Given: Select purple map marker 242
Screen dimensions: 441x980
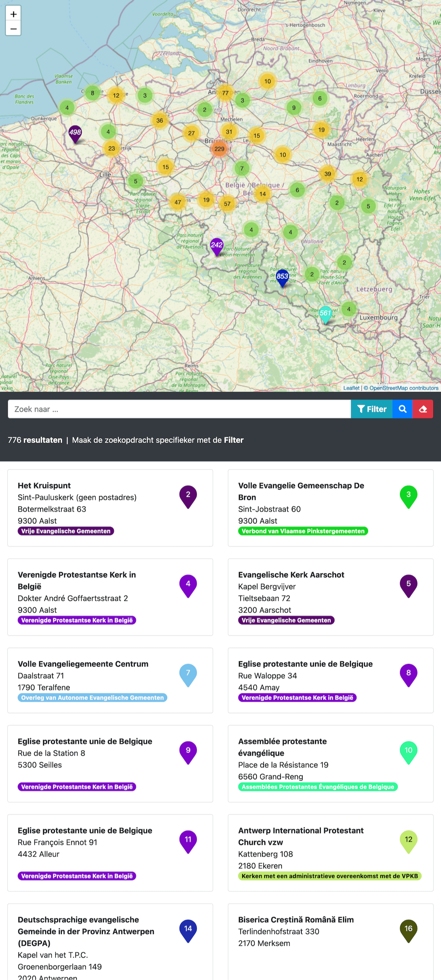Looking at the screenshot, I should click(216, 246).
